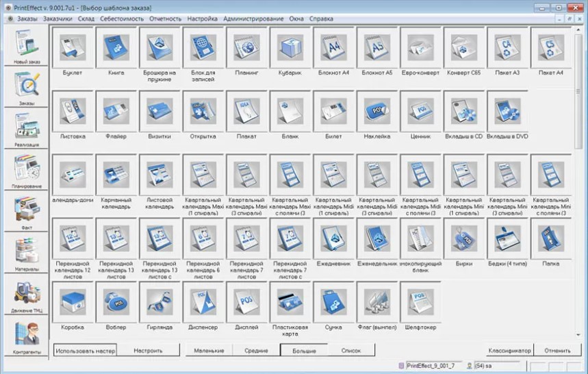Viewport: 588px width, 374px height.
Task: Open the Контрагенты sidebar icon
Action: click(26, 336)
